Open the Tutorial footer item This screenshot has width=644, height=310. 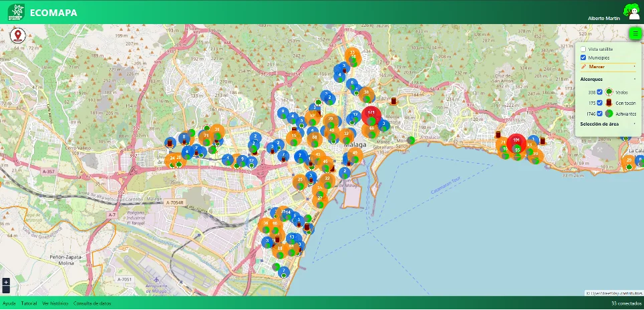29,303
